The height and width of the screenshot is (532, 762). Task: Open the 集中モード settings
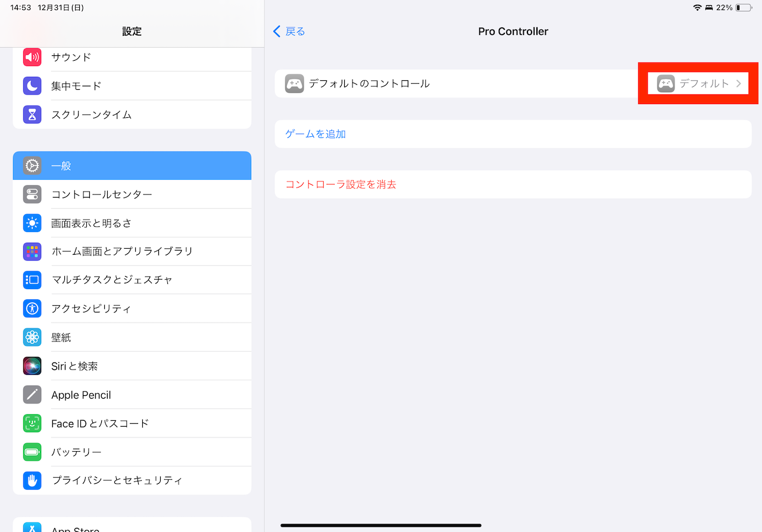pyautogui.click(x=132, y=86)
